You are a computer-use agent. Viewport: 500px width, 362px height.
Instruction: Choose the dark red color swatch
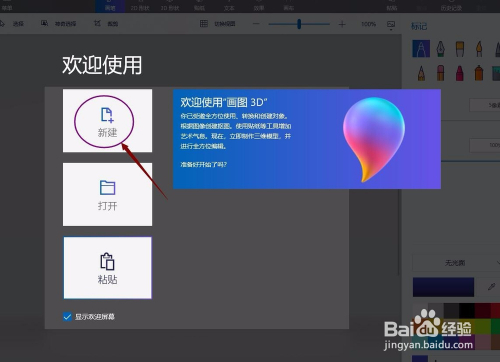pos(482,311)
